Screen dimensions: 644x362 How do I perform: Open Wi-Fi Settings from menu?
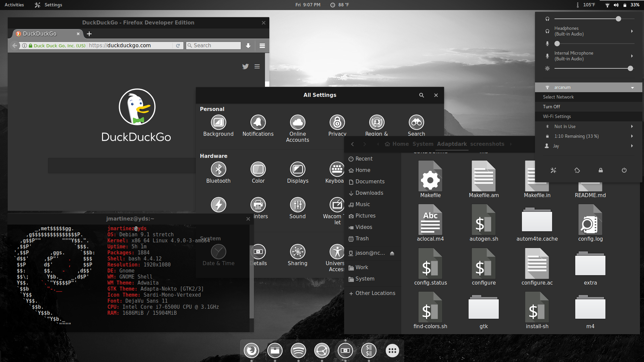point(589,116)
